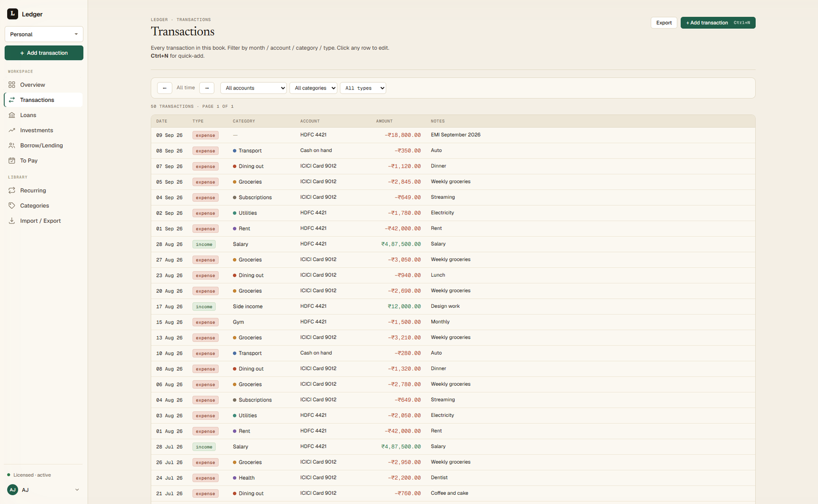Click the -₹2,780.00 amount
Viewport: 818px width, 504px height.
[x=404, y=385]
